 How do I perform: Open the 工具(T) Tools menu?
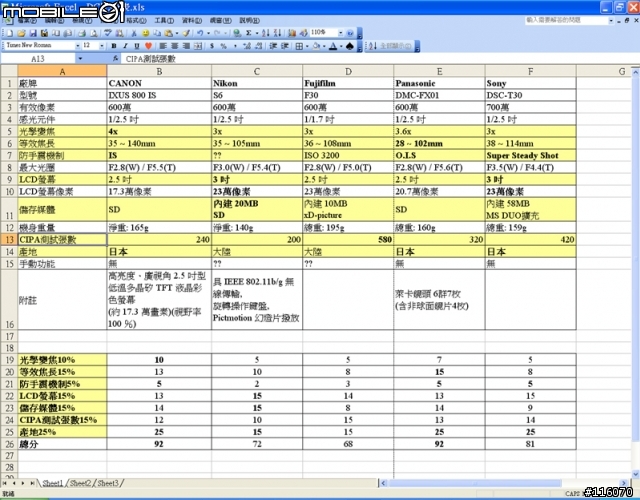coord(164,20)
